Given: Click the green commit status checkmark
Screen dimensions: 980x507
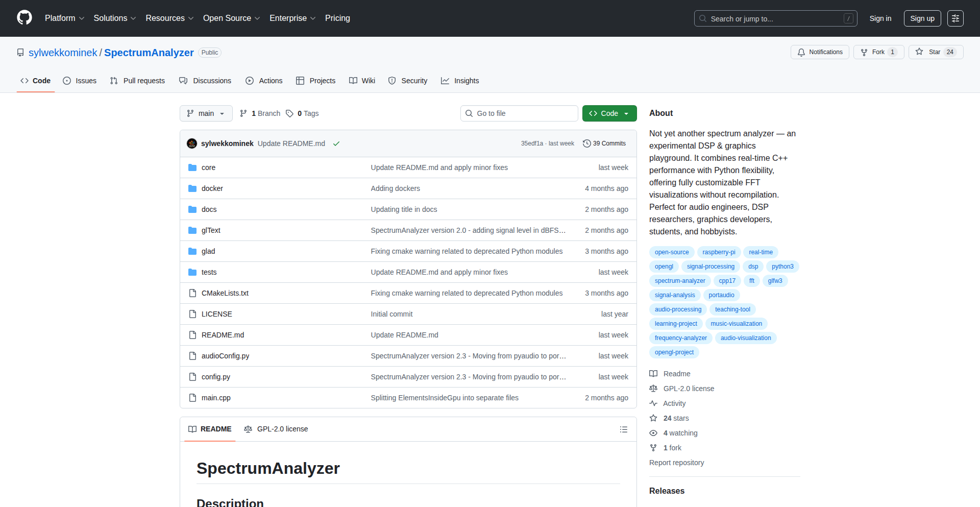Looking at the screenshot, I should [x=336, y=143].
